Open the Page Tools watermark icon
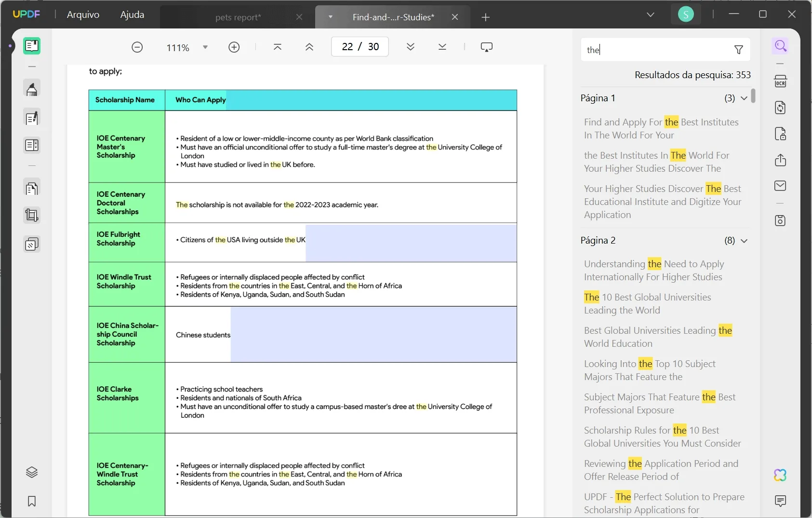The width and height of the screenshot is (812, 518). tap(32, 244)
